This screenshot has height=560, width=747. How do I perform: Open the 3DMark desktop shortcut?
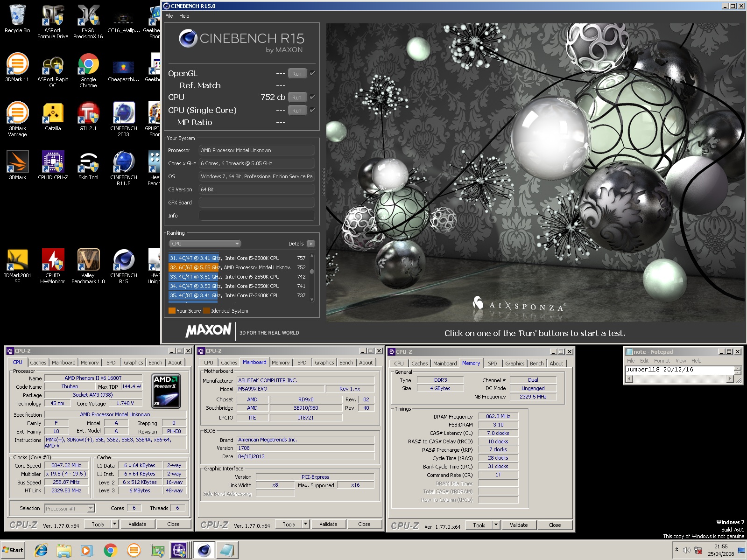pyautogui.click(x=17, y=166)
